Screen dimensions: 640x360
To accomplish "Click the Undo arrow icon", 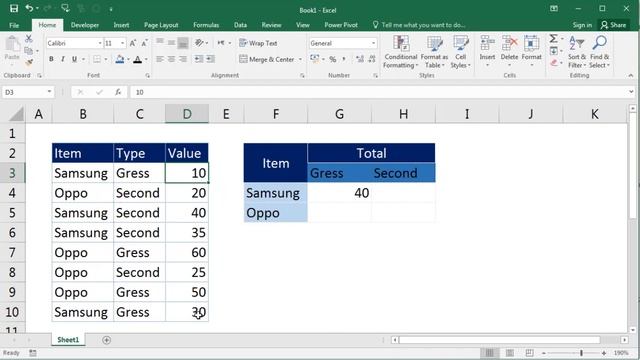I will click(x=29, y=8).
